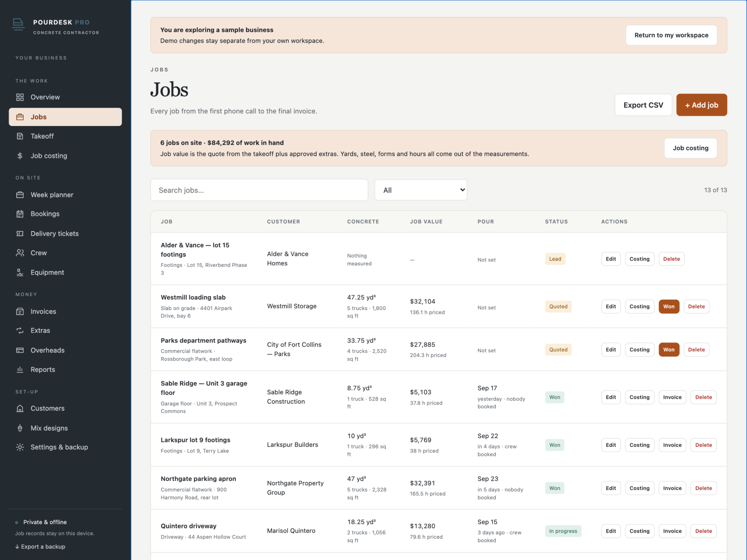Click the PourDesk Pro logo icon
Image resolution: width=747 pixels, height=560 pixels.
[18, 24]
